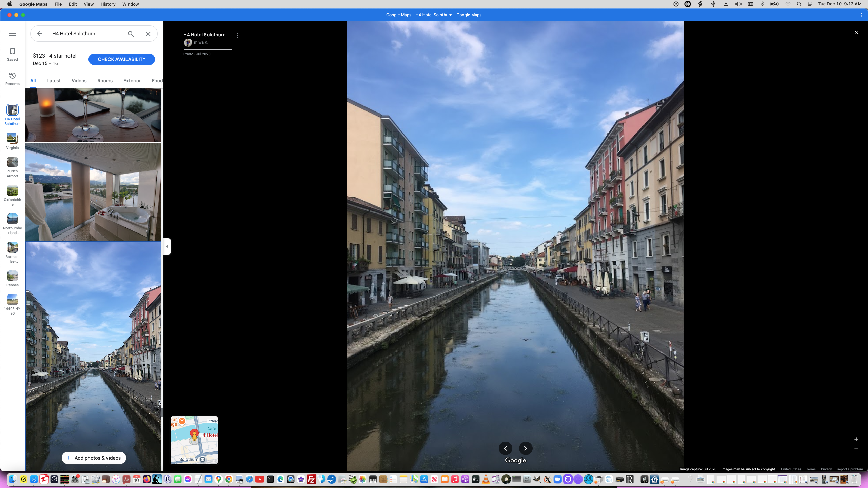This screenshot has height=488, width=868.
Task: Go to previous photo arrow
Action: click(505, 448)
